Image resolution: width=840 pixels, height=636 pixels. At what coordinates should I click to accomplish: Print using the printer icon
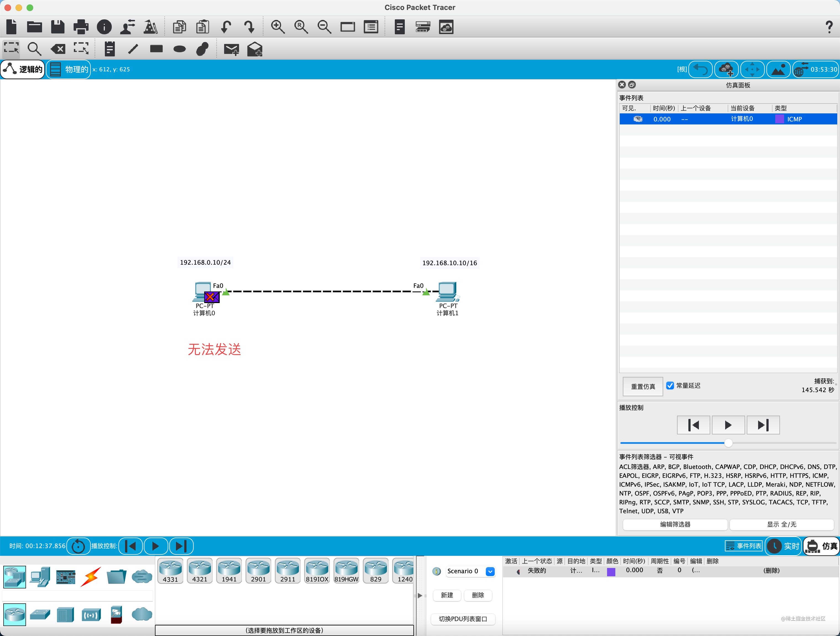click(81, 27)
